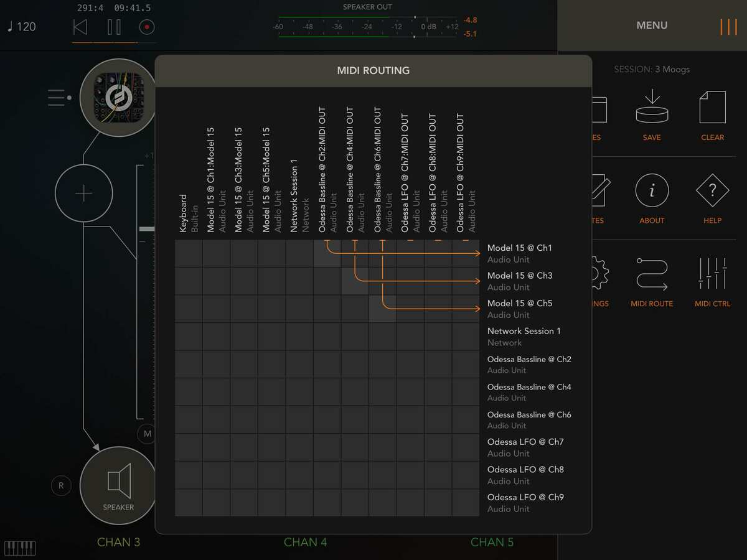
Task: Open the MENU hamburger bars icon
Action: coord(728,26)
